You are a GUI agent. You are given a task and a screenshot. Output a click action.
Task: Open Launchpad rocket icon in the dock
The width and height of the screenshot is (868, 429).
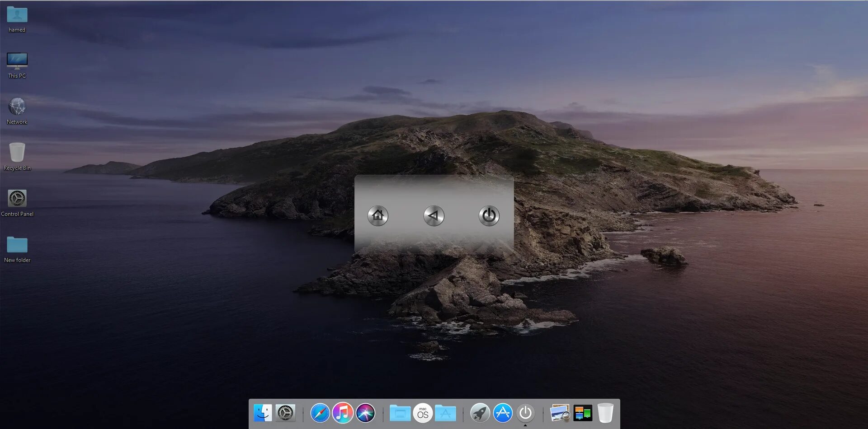(480, 413)
